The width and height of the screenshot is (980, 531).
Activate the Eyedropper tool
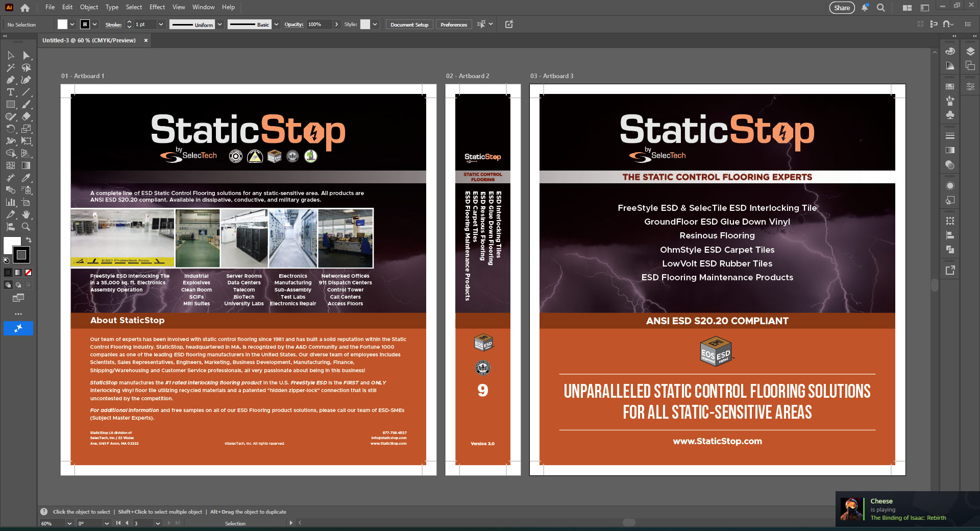[x=26, y=178]
